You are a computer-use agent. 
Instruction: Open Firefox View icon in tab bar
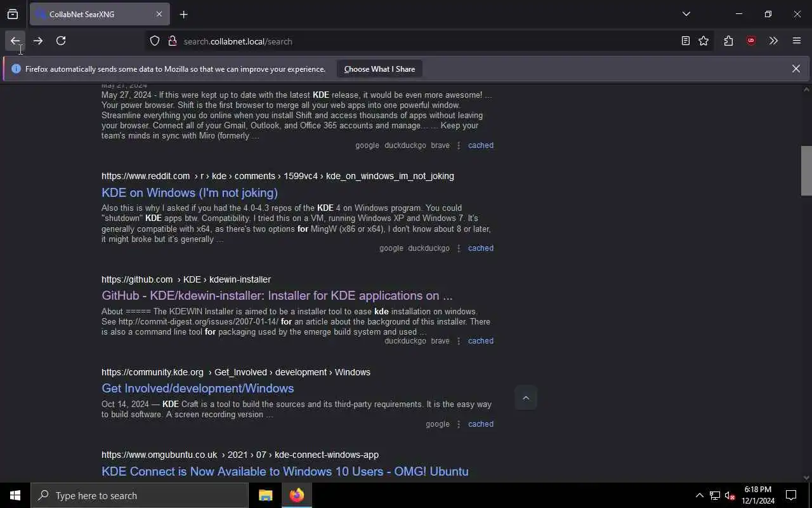[13, 14]
